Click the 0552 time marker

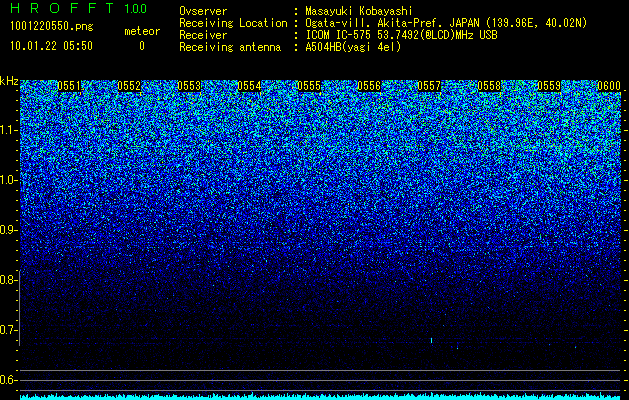[129, 86]
